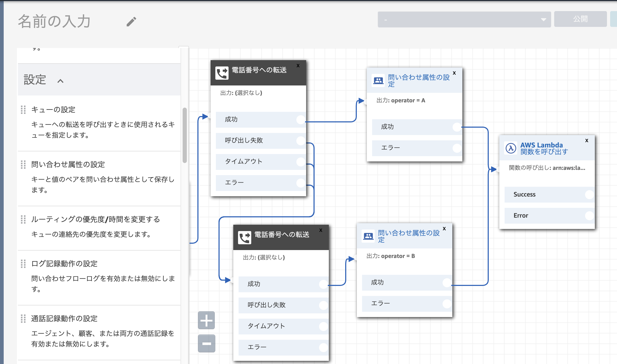Click the phone icon on the upper 電話番号への転送 block
Image resolution: width=617 pixels, height=364 pixels.
pos(222,73)
